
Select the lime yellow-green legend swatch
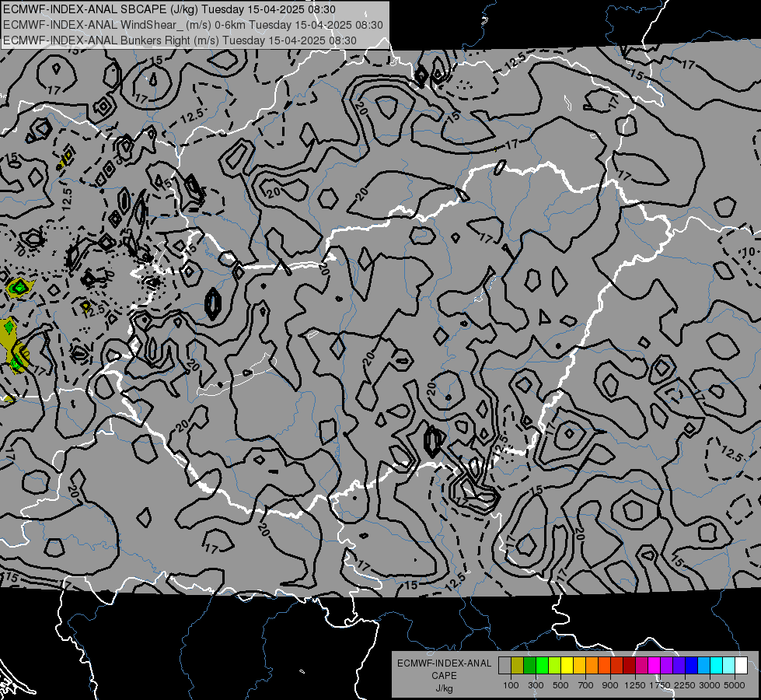click(554, 666)
